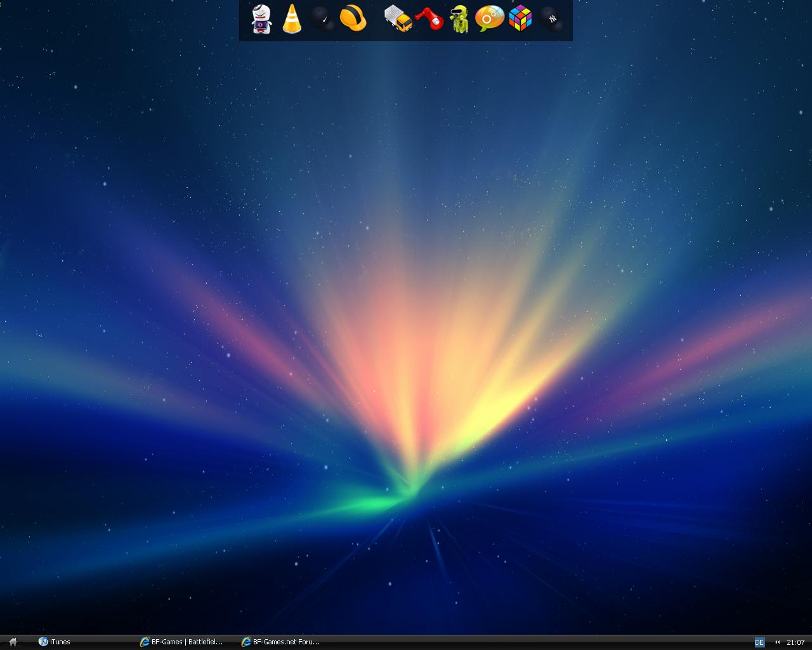Launch the orange traffic cone VLC icon
The image size is (812, 650).
pos(291,18)
